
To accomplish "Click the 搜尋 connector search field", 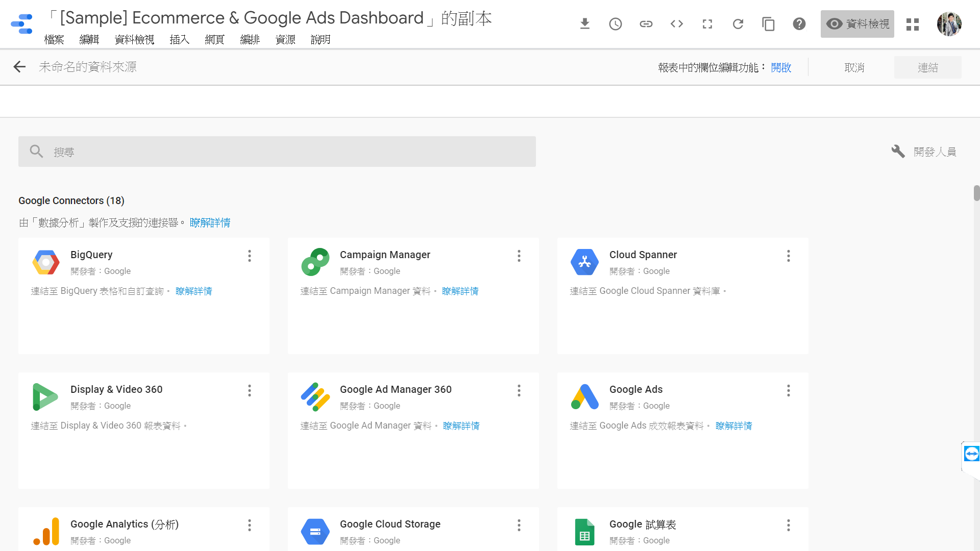I will point(277,152).
